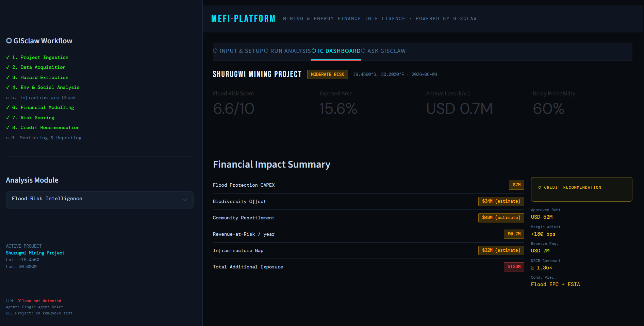Click the Infrastructure Gap row label
Viewport: 644px width, 326px height.
(x=238, y=251)
